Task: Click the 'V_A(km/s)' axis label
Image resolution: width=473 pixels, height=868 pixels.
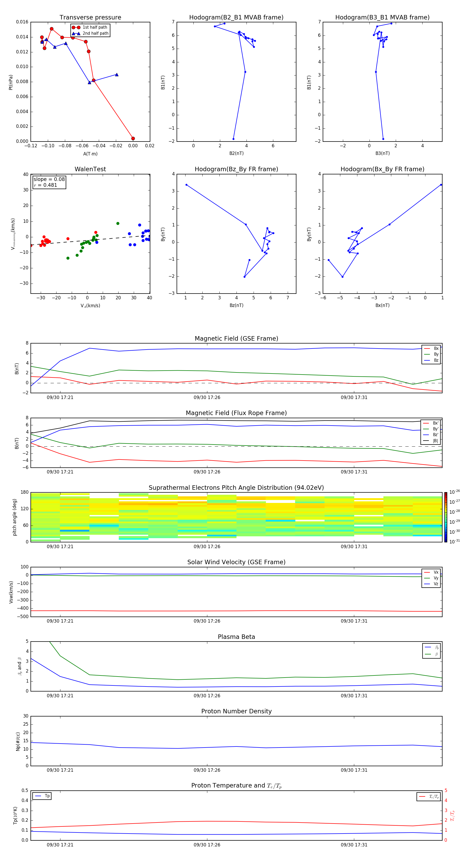Action: pos(90,306)
